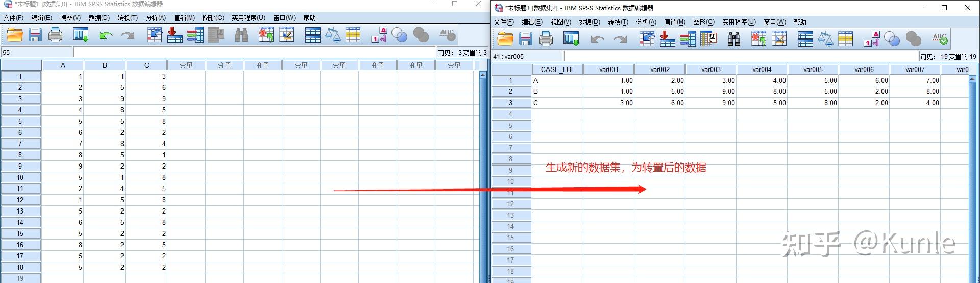Split file icon in left window toolbar
The image size is (980, 283).
point(312,35)
